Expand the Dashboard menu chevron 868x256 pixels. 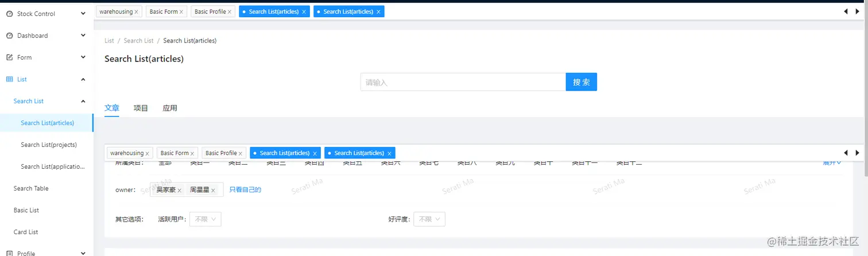tap(83, 35)
